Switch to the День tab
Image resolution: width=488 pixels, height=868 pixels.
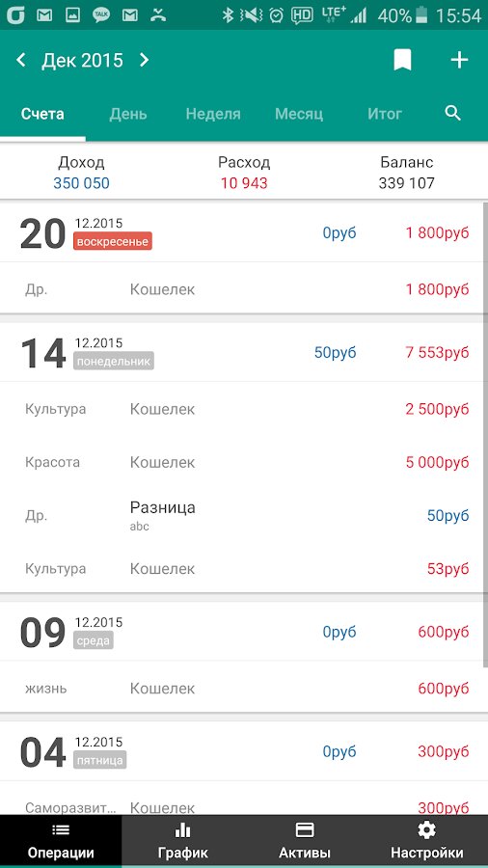coord(128,114)
